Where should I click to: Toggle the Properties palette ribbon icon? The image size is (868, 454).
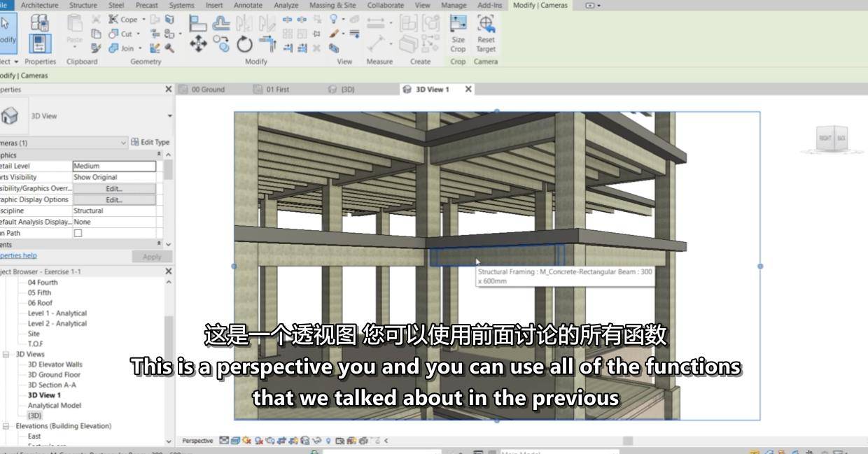tap(40, 43)
